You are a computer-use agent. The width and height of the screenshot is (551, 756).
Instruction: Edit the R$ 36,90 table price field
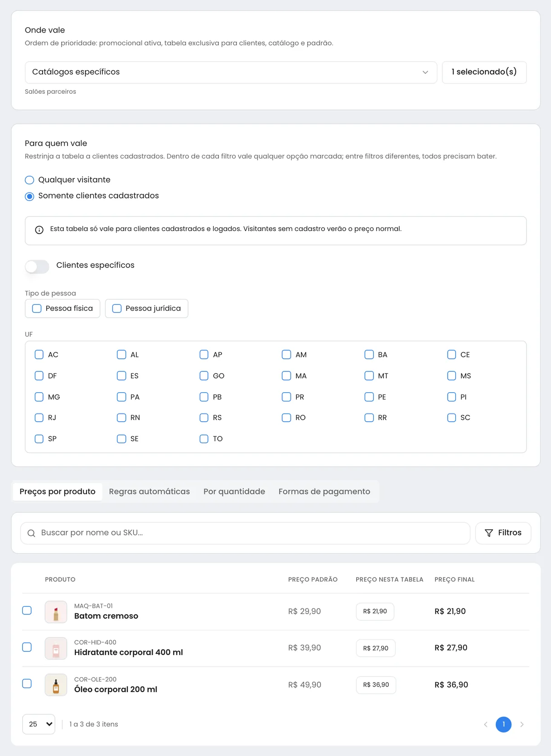coord(376,685)
